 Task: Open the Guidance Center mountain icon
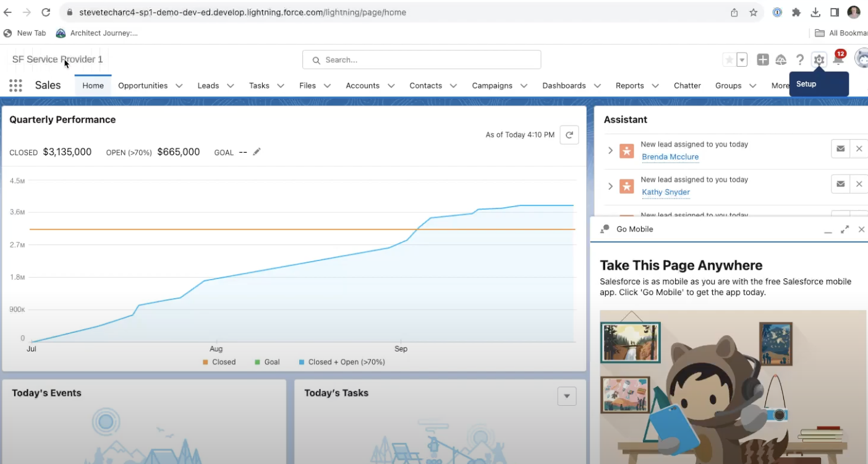(x=781, y=59)
